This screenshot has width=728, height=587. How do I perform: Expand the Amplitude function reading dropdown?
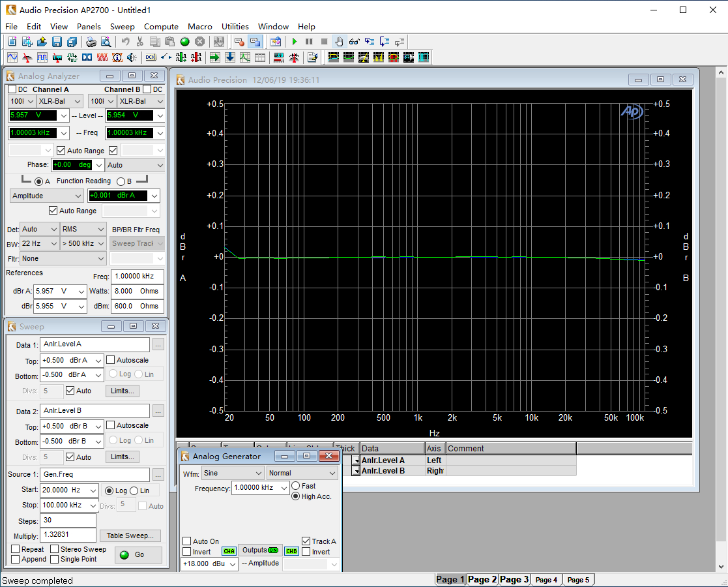48,196
